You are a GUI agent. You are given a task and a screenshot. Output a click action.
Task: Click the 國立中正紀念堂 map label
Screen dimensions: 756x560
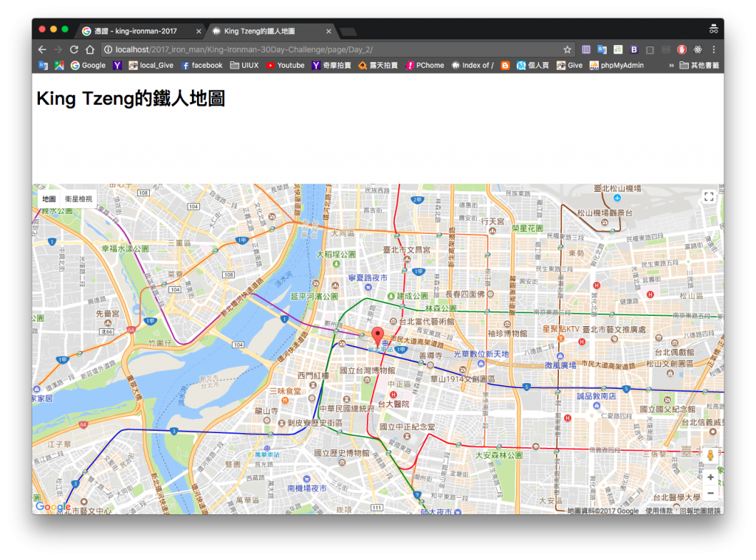407,426
